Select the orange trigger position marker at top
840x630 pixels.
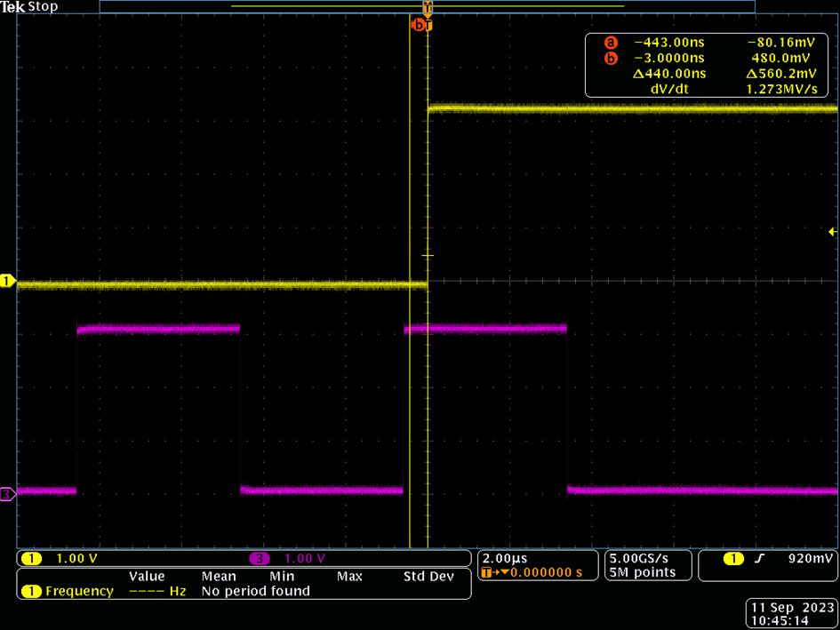[x=428, y=7]
